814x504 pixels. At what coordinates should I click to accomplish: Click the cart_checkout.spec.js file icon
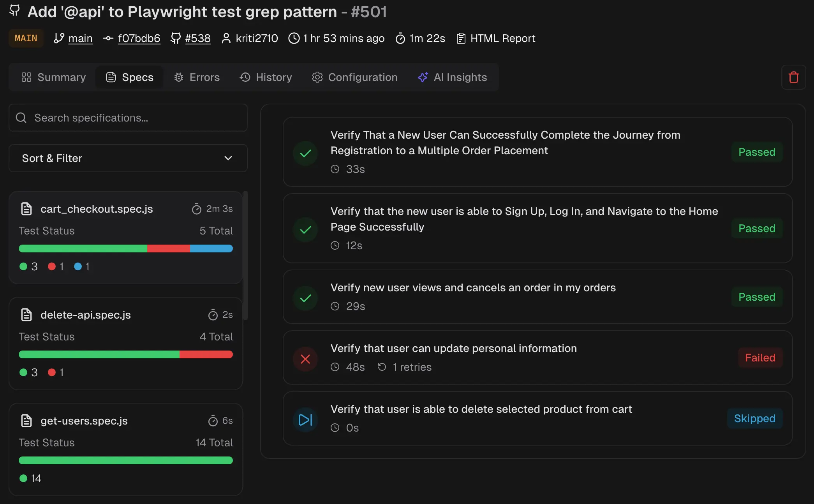click(26, 209)
